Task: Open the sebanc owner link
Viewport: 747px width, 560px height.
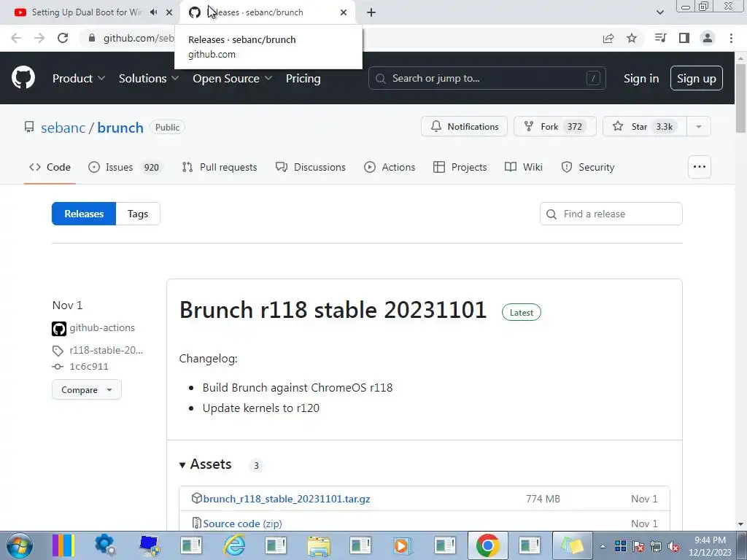Action: pyautogui.click(x=63, y=128)
